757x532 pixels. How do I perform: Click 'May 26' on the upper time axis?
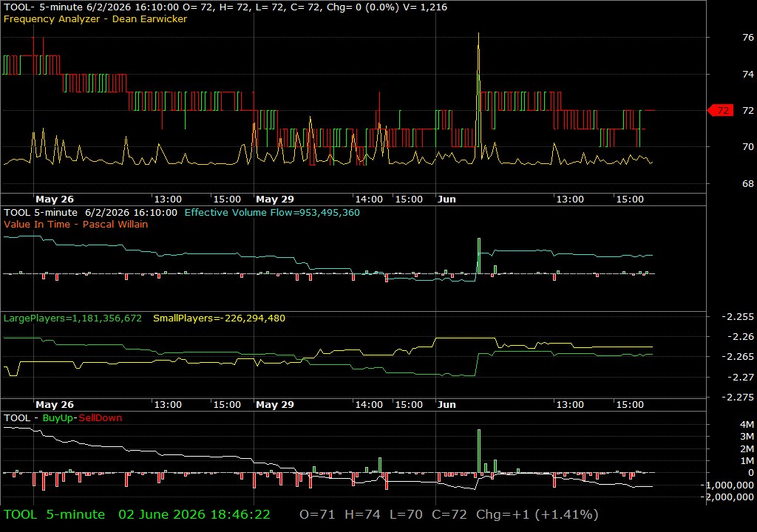[x=55, y=199]
